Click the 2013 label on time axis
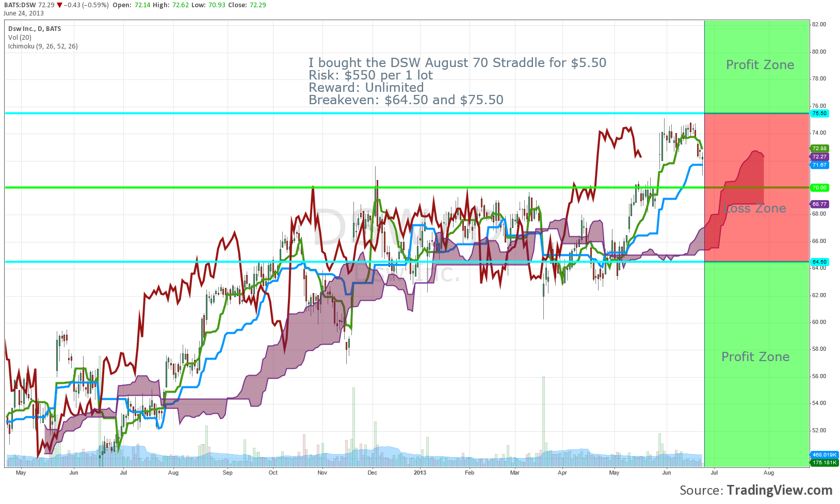The width and height of the screenshot is (840, 504). click(420, 473)
